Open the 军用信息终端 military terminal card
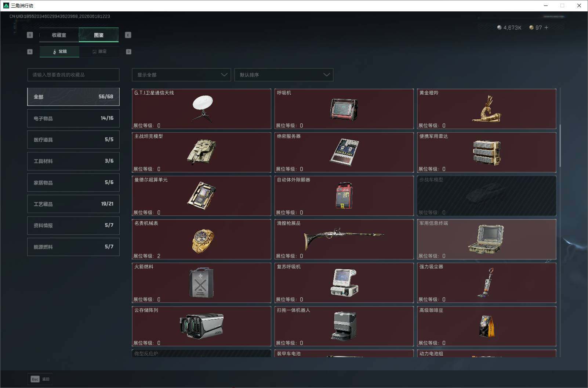The width and height of the screenshot is (588, 388). pyautogui.click(x=487, y=239)
